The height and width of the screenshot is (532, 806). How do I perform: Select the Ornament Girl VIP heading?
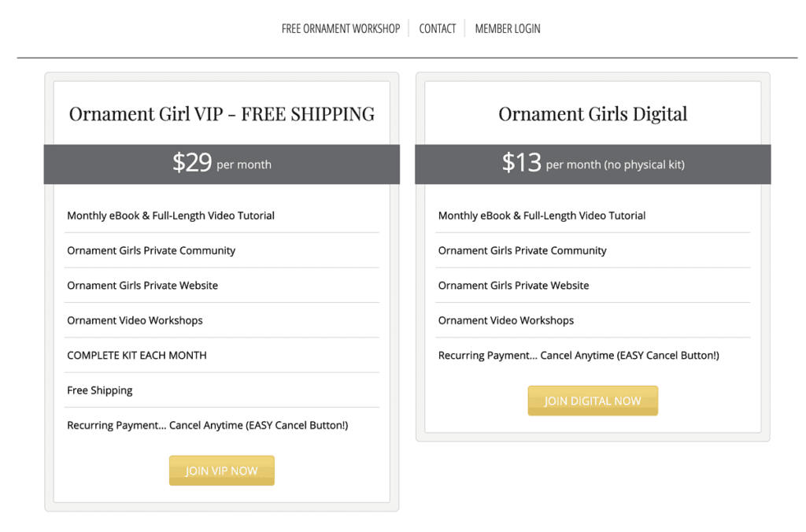coord(221,113)
